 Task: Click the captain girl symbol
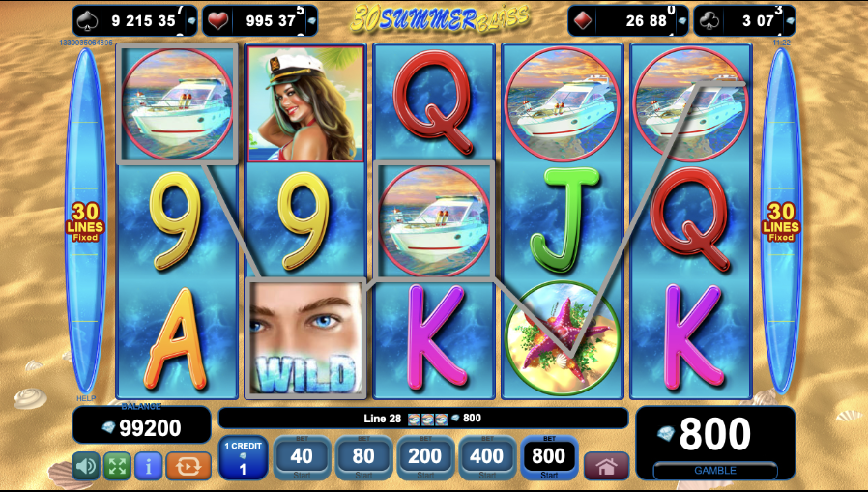pyautogui.click(x=305, y=104)
